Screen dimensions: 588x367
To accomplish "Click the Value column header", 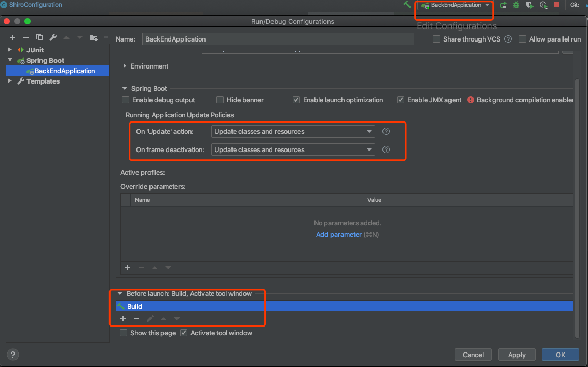I will (468, 200).
